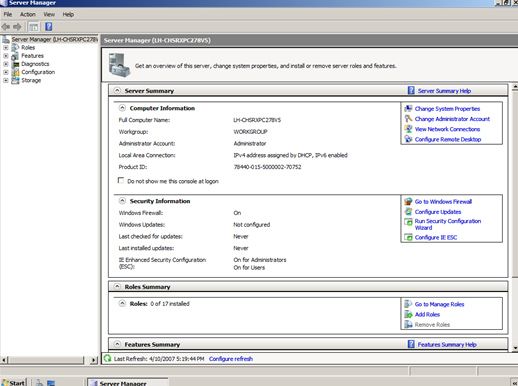
Task: Collapse the Security Information section
Action: coord(122,201)
